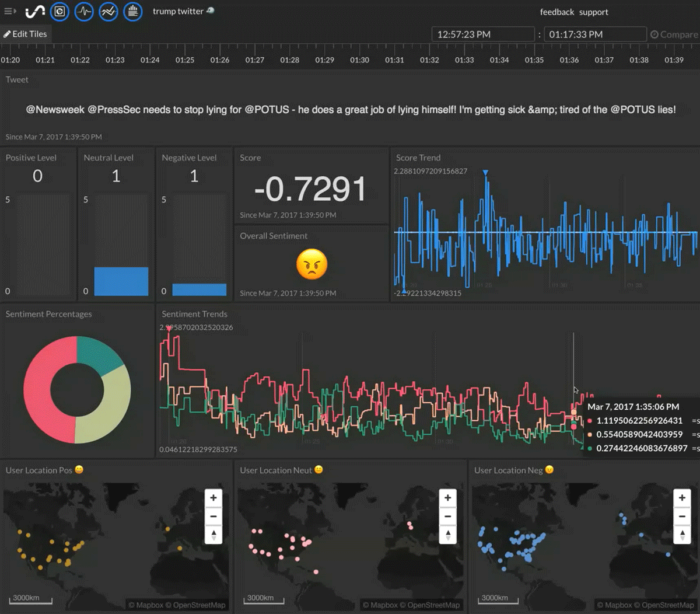Click the 01:20 mark on timeline ruler
This screenshot has width=700, height=614.
click(10, 60)
